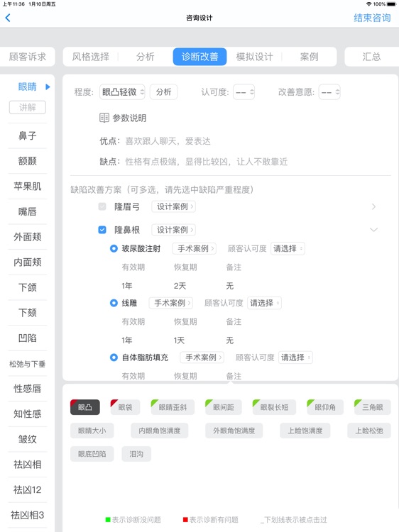Select 松弛与下垂 in the sidebar
399x532 pixels.
coord(28,364)
